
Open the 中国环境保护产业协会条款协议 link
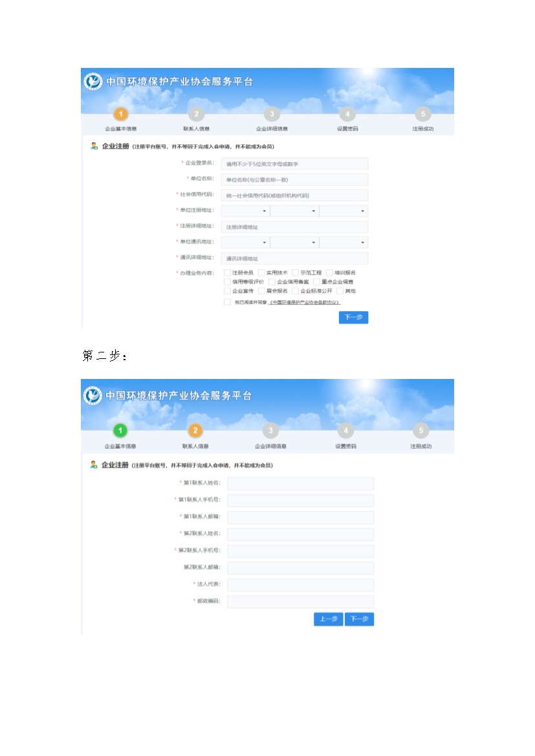(305, 303)
